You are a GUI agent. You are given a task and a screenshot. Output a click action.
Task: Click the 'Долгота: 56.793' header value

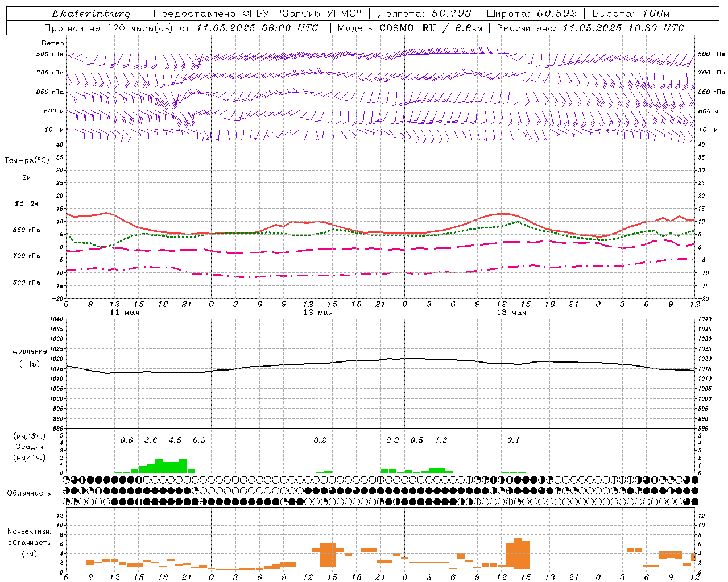coord(424,14)
